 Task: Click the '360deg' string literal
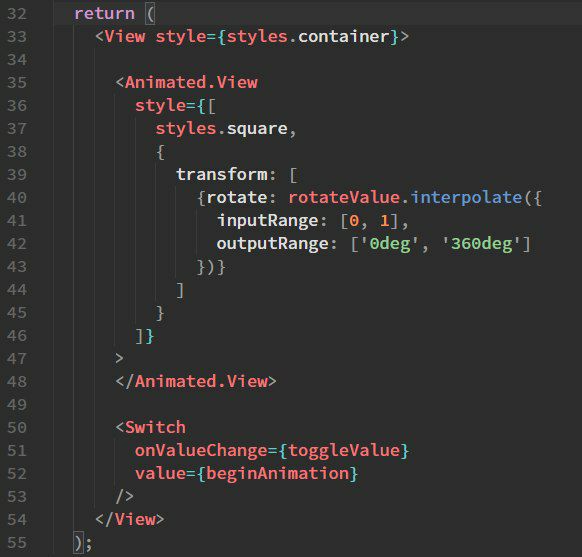481,244
